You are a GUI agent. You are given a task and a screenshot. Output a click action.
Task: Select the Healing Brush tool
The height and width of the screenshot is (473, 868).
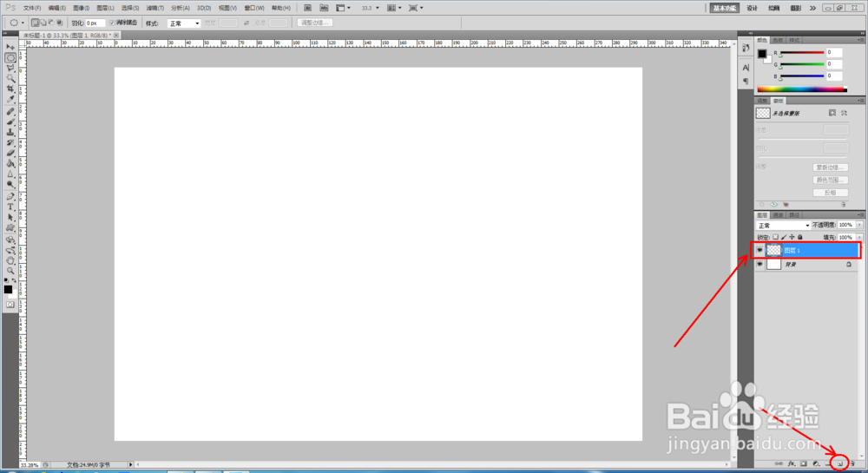pyautogui.click(x=10, y=111)
